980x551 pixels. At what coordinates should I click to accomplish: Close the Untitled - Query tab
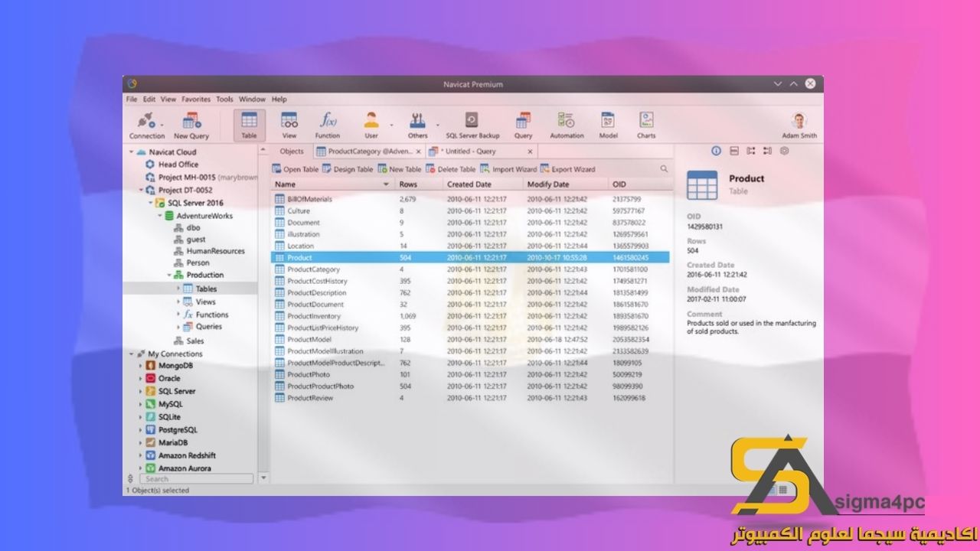click(530, 152)
